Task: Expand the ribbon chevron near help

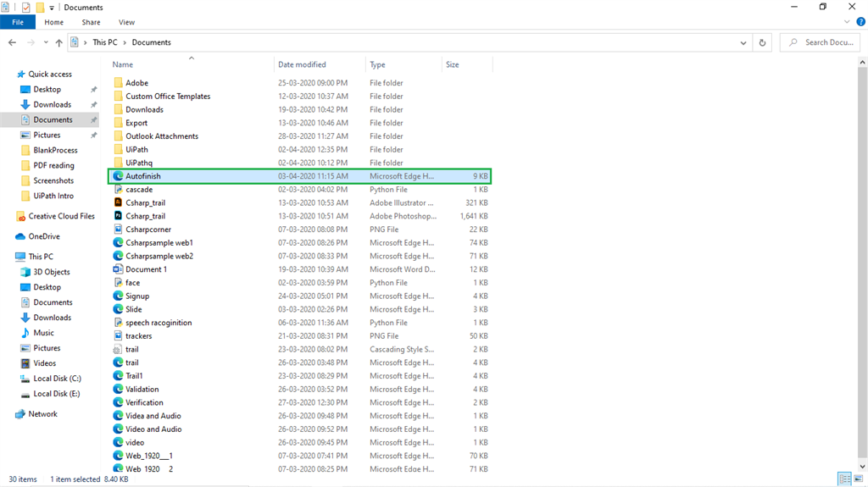Action: point(847,22)
